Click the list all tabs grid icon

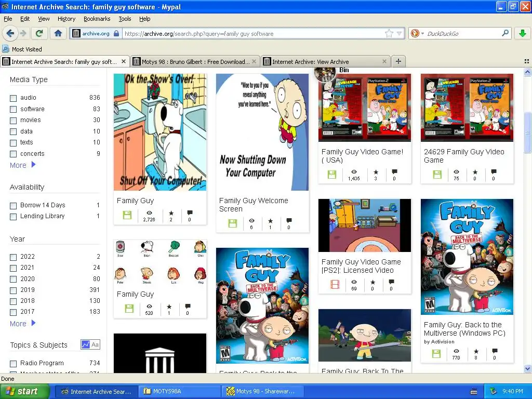[527, 61]
